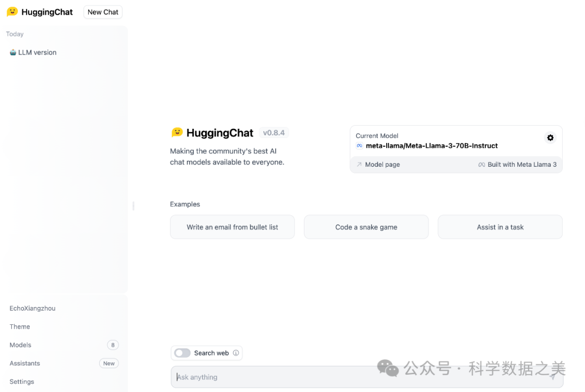Screen dimensions: 585x392
Task: Click the emoji icon beside LLM version
Action: pyautogui.click(x=13, y=53)
